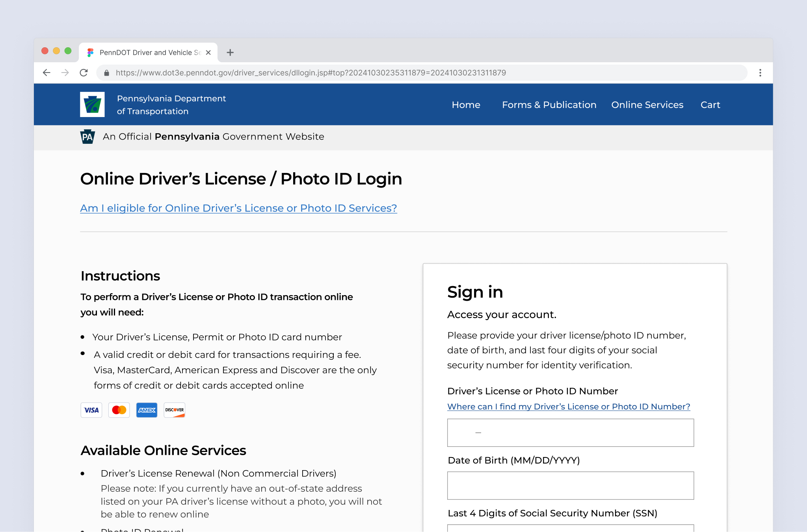
Task: Click 'An Official Pennsylvania Government Website' text
Action: 213,137
